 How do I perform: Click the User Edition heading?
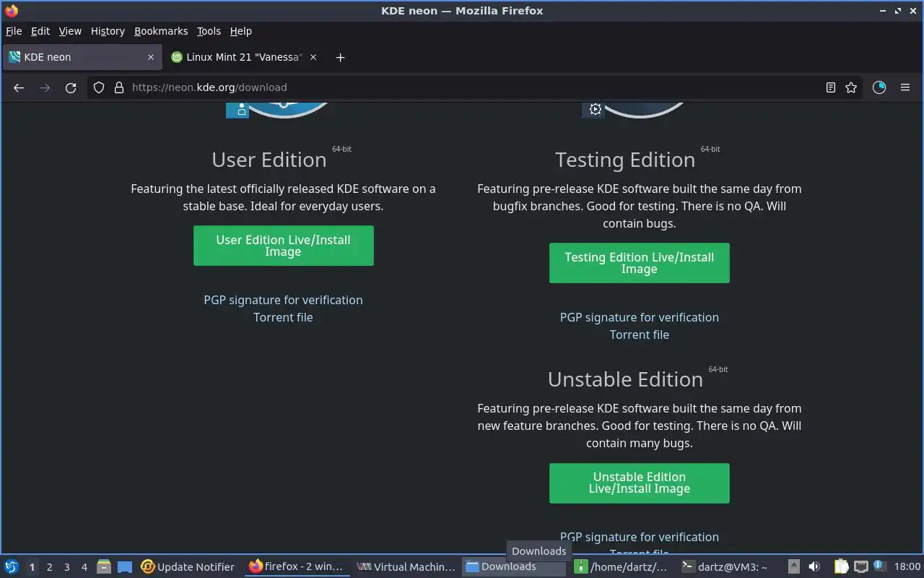tap(269, 160)
